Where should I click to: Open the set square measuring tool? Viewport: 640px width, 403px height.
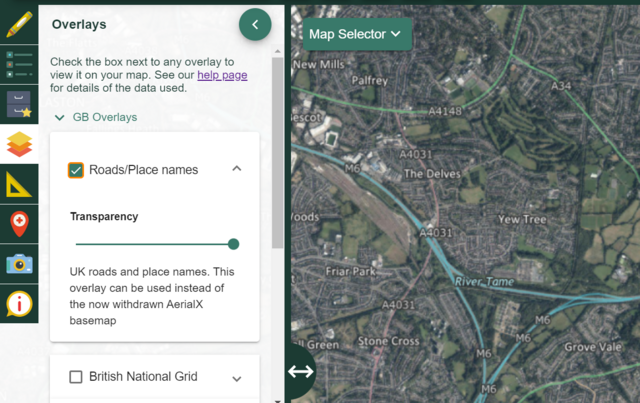[x=19, y=184]
